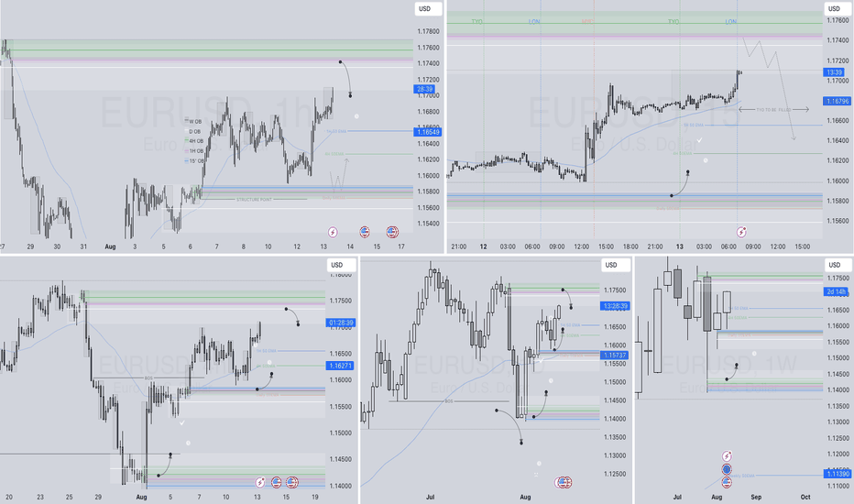The height and width of the screenshot is (504, 854).
Task: Click 'Aug' on the 1h chart time axis
Action: click(110, 247)
